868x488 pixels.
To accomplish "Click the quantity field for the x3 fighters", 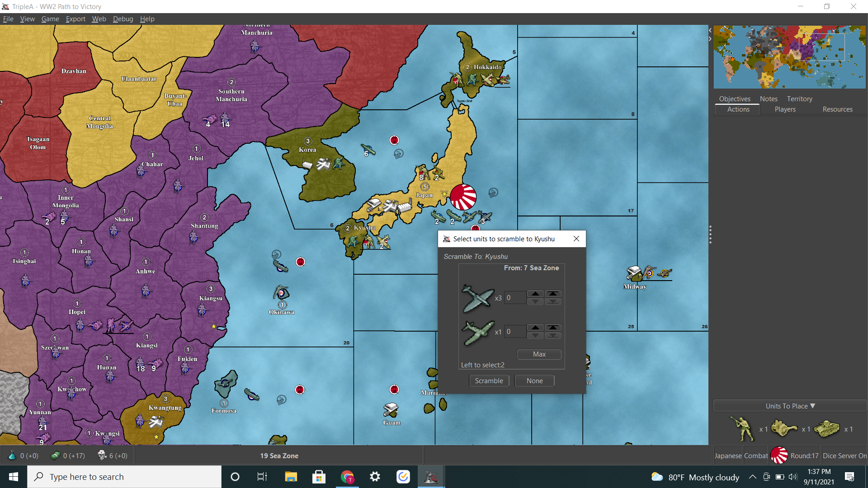I will tap(515, 298).
